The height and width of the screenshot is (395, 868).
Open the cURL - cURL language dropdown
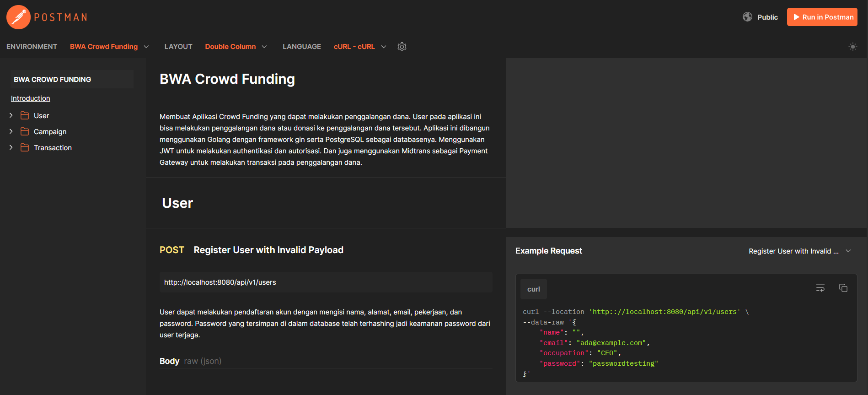point(360,47)
